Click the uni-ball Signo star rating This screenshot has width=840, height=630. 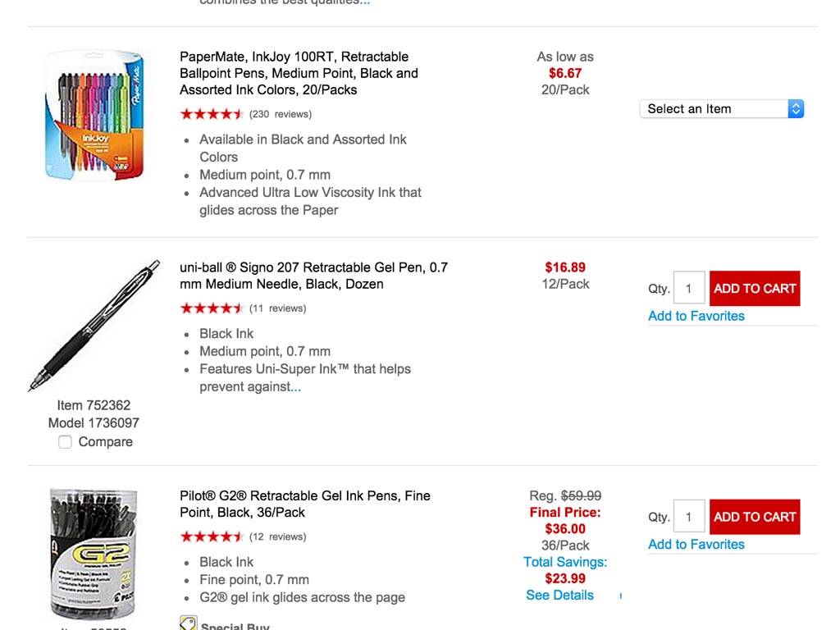(212, 308)
